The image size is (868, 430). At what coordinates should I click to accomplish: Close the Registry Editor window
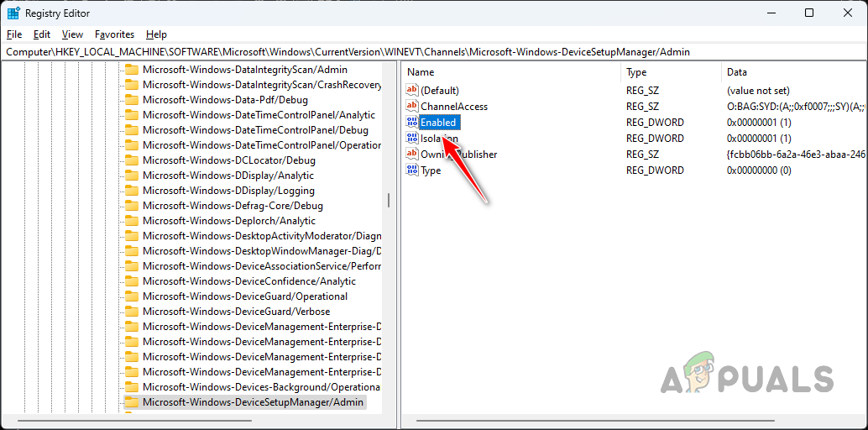848,13
